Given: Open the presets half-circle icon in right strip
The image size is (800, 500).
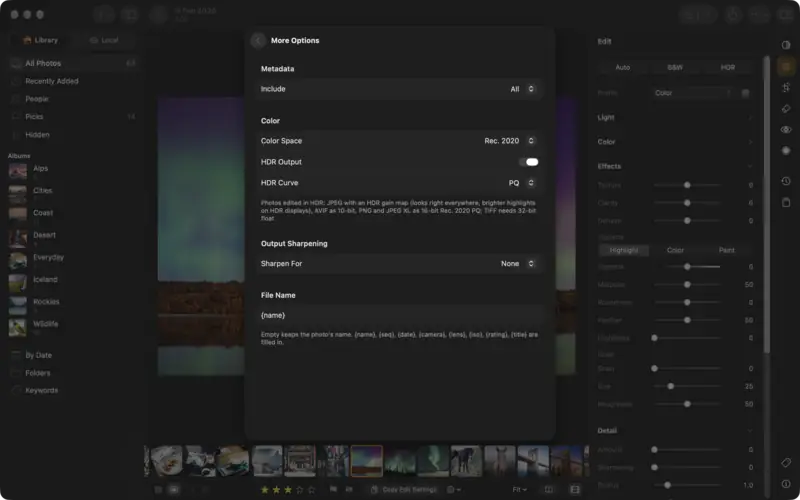Looking at the screenshot, I should [x=786, y=45].
